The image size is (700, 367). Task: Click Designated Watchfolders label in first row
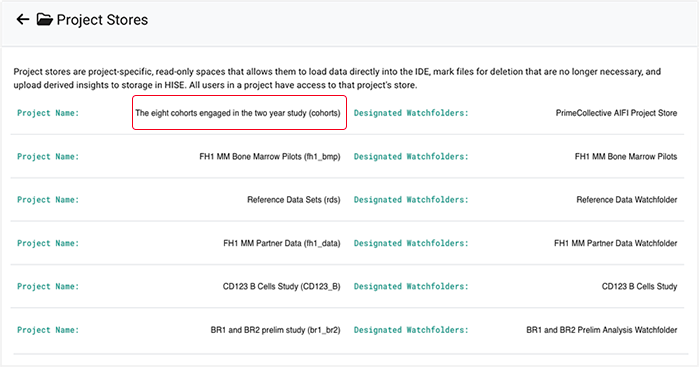[411, 113]
